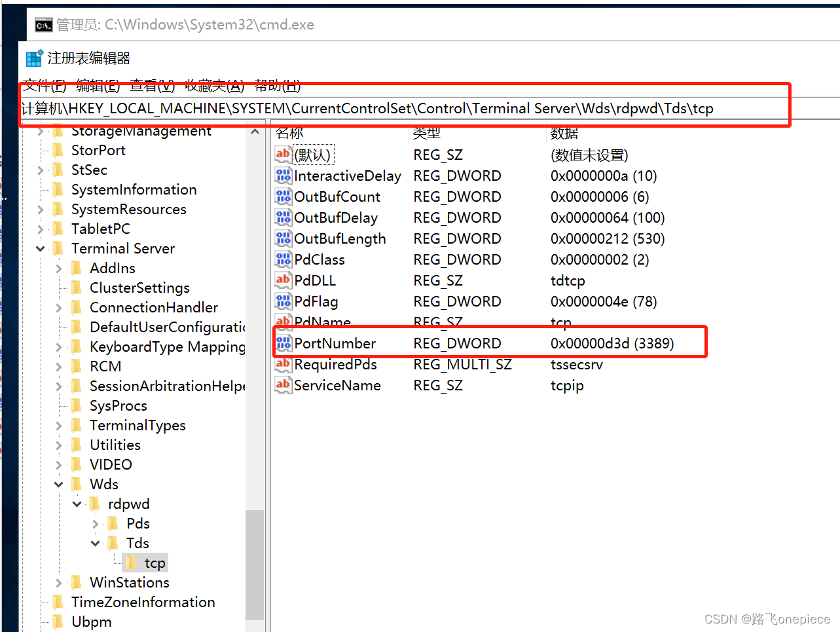Expand the TabletPC tree node
The width and height of the screenshot is (840, 632).
(41, 229)
